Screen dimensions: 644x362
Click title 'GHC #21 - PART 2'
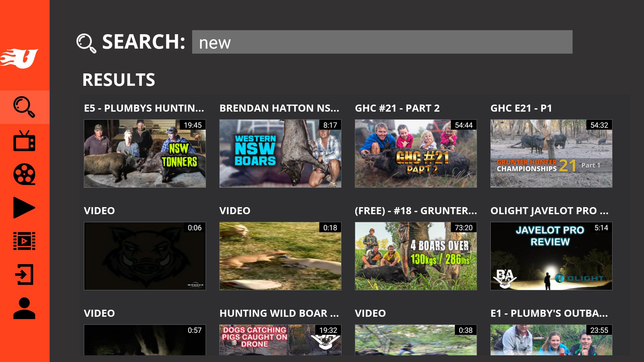pos(397,108)
